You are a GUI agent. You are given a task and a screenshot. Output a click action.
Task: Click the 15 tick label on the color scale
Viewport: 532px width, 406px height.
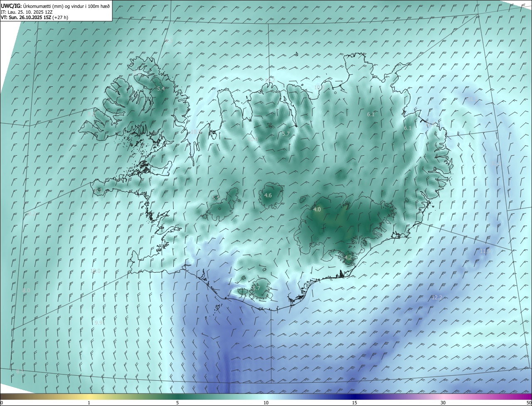click(355, 403)
